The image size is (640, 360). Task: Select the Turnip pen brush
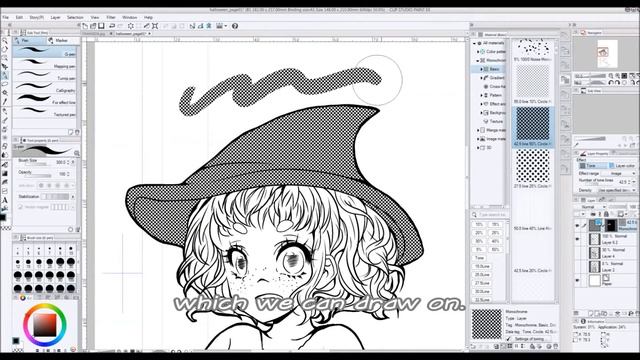coord(45,76)
